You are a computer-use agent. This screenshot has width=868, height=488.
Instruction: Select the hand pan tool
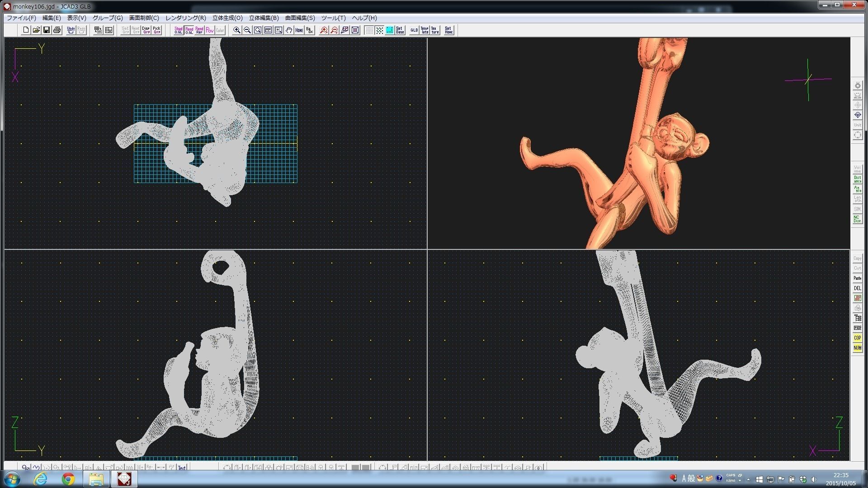click(x=289, y=30)
